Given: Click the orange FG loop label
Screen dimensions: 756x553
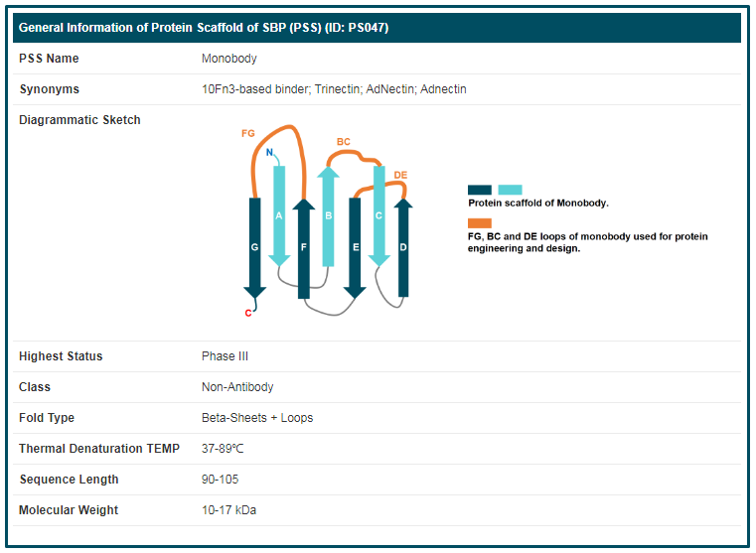Looking at the screenshot, I should [x=248, y=133].
